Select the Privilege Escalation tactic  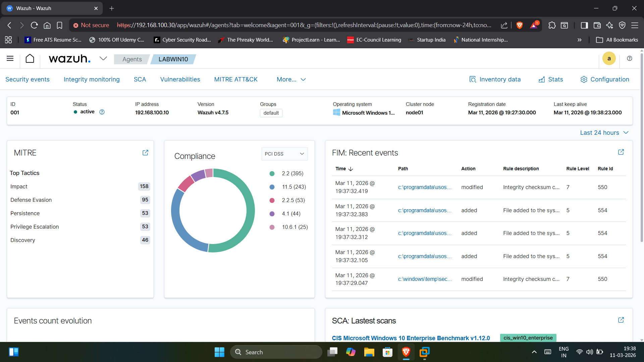80,227
